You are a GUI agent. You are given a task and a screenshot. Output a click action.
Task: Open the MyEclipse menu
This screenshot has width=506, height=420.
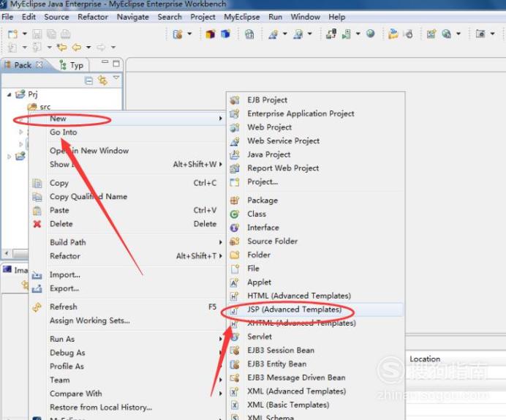coord(242,17)
